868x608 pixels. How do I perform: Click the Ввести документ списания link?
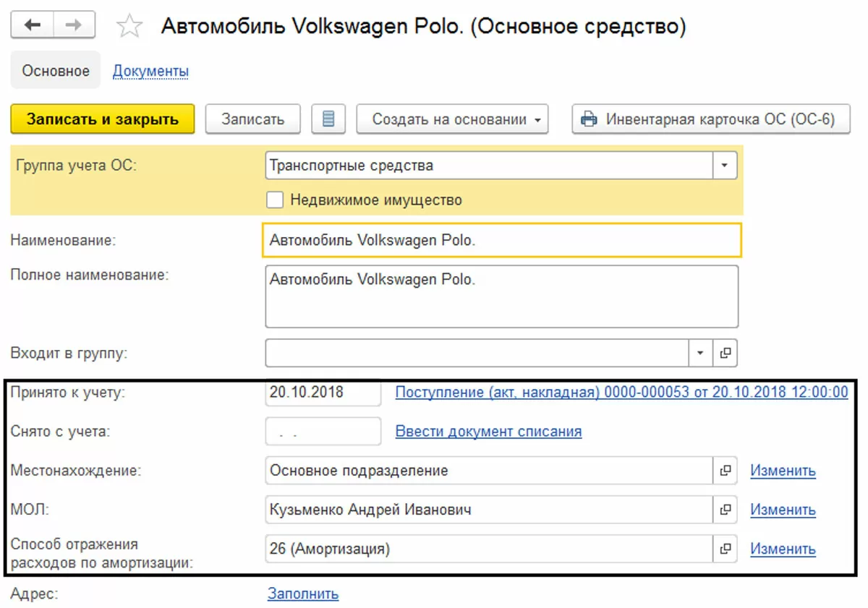coord(488,432)
